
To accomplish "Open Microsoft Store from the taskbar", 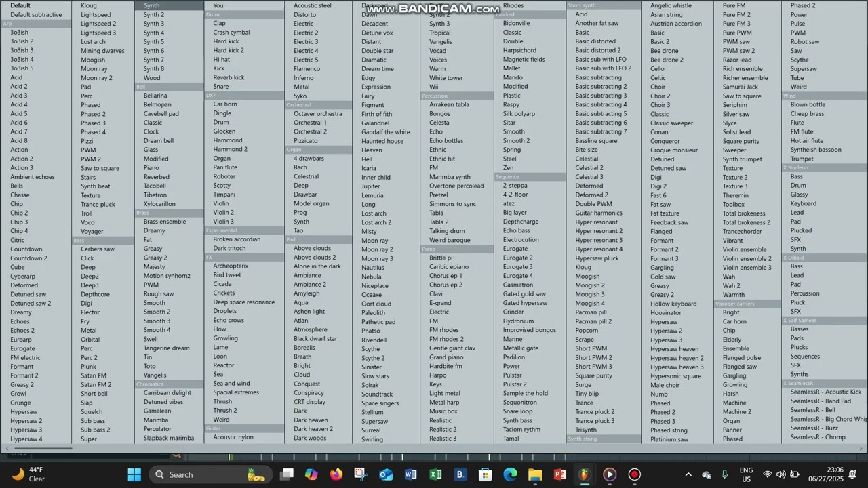I will point(485,474).
